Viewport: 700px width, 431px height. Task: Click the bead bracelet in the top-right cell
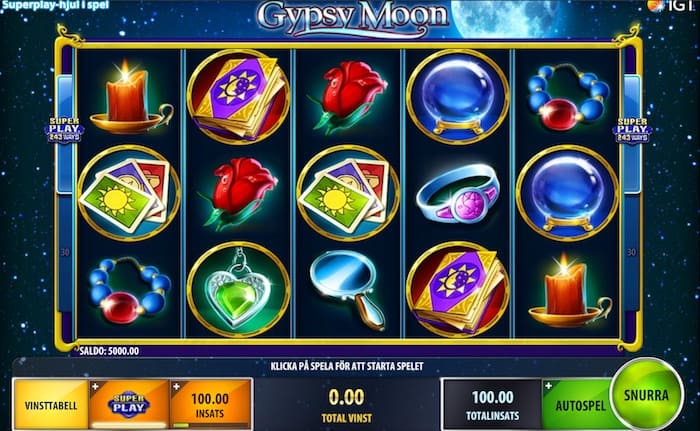567,96
